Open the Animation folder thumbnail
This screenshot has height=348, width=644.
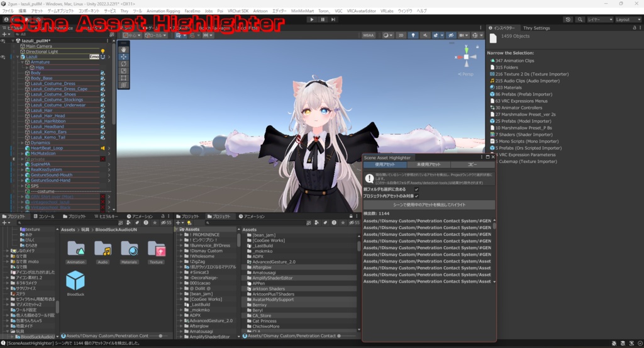76,252
